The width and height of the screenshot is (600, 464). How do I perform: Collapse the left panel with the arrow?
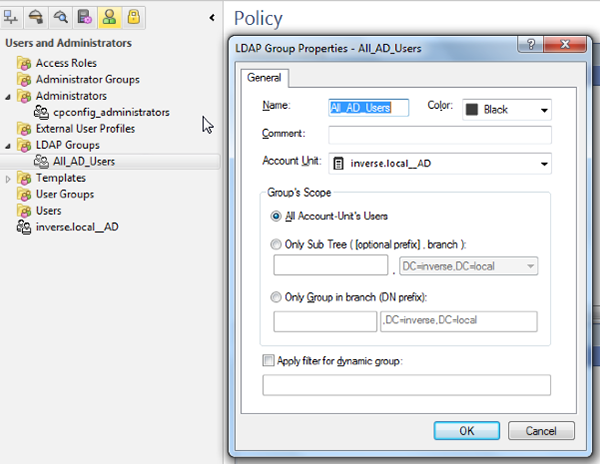[212, 18]
